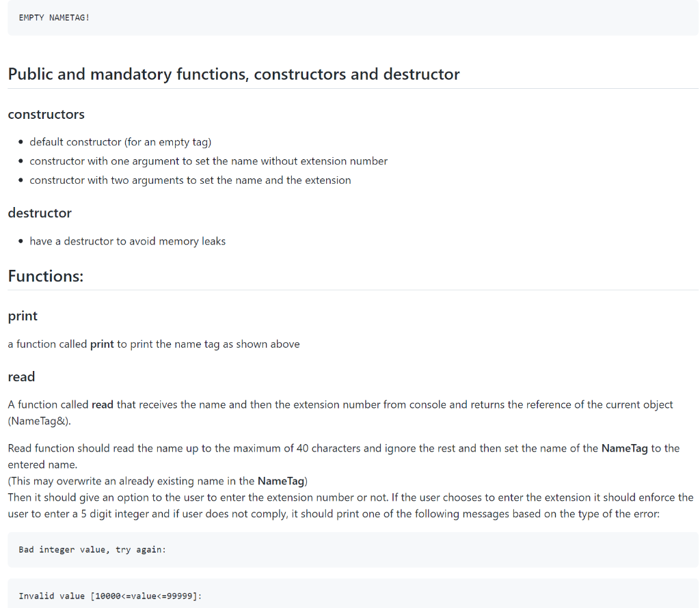The image size is (700, 608).
Task: Select the destructor subheading
Action: (40, 212)
